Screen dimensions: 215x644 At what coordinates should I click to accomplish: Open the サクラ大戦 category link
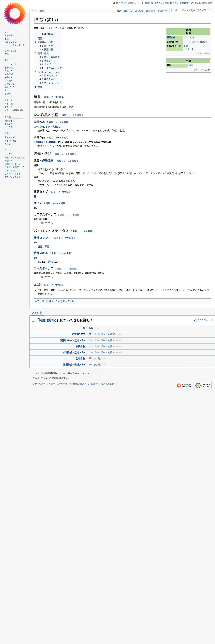pos(69,301)
